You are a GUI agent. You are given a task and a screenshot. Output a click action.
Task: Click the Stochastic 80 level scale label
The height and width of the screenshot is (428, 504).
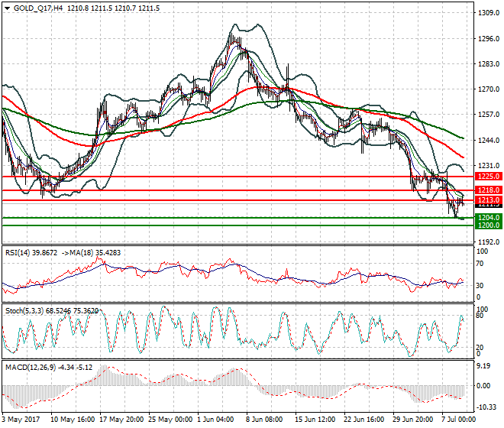click(480, 316)
